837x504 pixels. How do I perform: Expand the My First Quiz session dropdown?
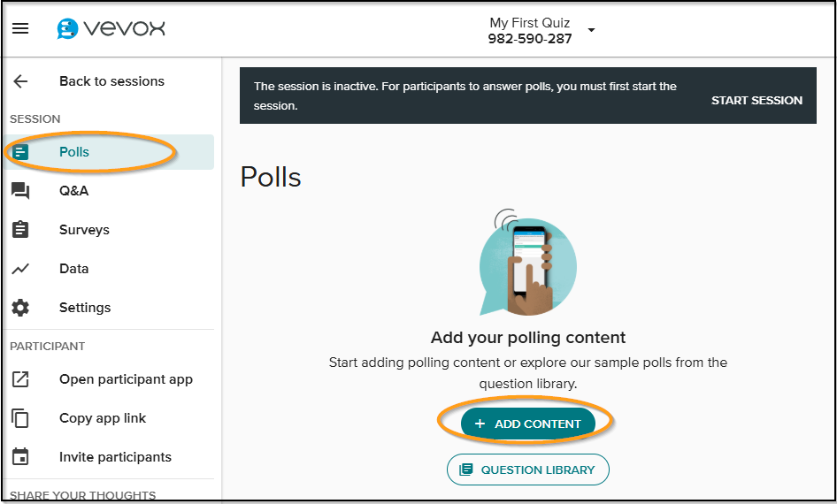[591, 30]
